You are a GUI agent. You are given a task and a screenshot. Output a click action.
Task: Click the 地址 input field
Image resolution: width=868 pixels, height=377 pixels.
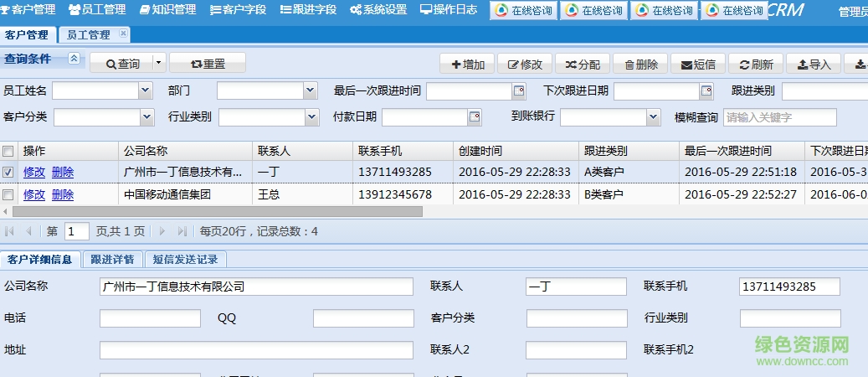[x=256, y=350]
